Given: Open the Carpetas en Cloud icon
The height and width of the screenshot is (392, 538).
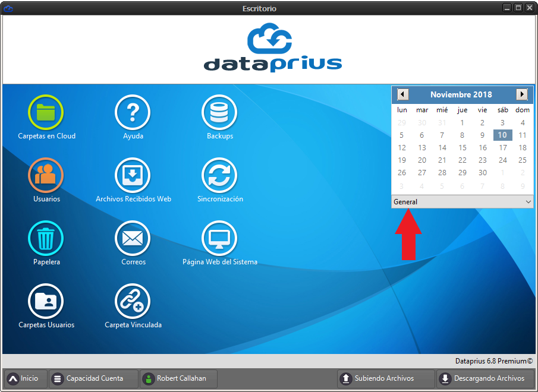Looking at the screenshot, I should pyautogui.click(x=46, y=112).
